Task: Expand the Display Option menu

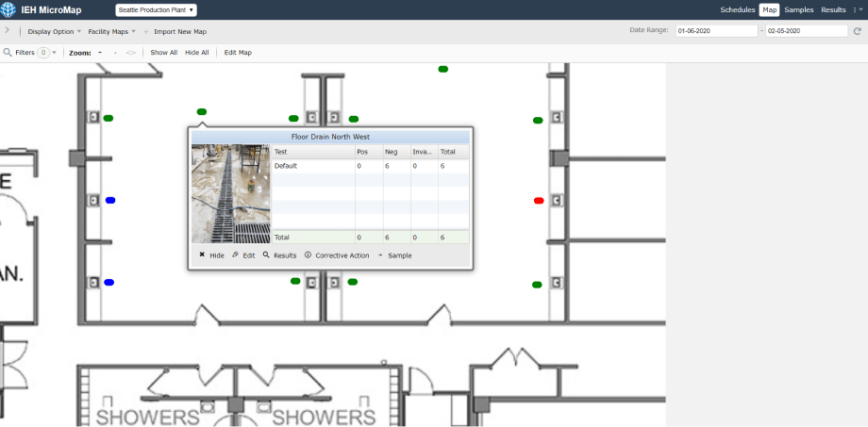Action: click(54, 31)
